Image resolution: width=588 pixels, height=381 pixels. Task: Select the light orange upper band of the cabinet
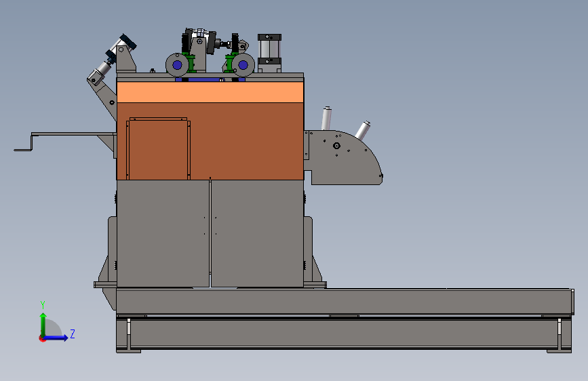(210, 92)
